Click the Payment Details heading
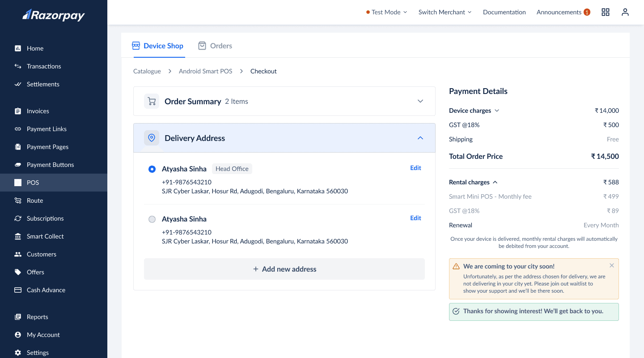Image resolution: width=644 pixels, height=358 pixels. pyautogui.click(x=478, y=91)
